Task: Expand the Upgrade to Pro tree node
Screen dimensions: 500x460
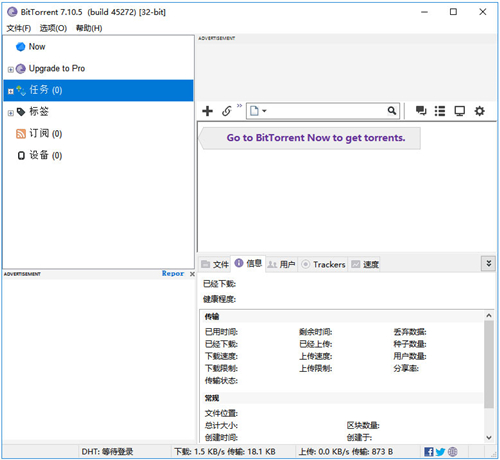Action: click(x=11, y=69)
